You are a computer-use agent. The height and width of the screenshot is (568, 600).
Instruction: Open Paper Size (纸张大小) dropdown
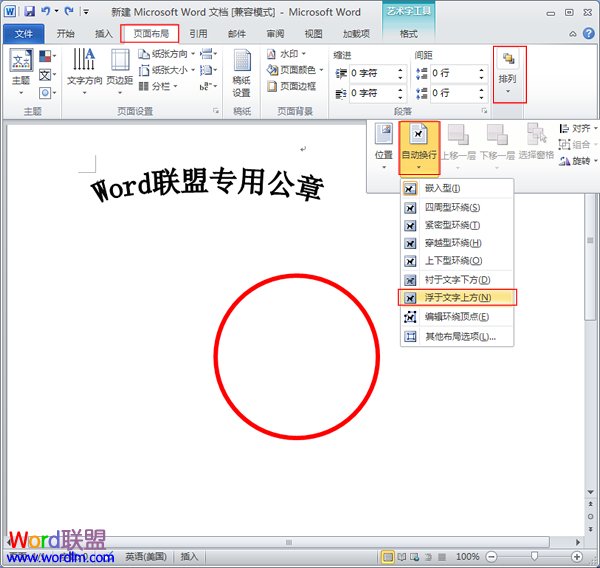(x=167, y=70)
